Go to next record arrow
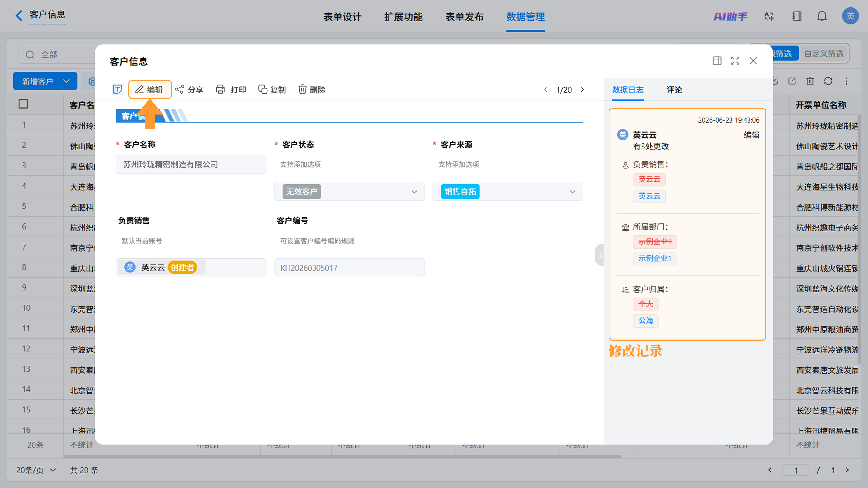 point(582,90)
